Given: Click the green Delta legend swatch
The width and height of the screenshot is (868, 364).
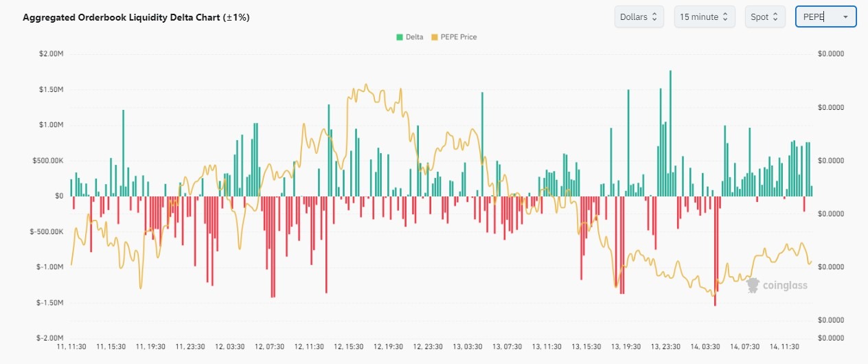Looking at the screenshot, I should (x=399, y=37).
